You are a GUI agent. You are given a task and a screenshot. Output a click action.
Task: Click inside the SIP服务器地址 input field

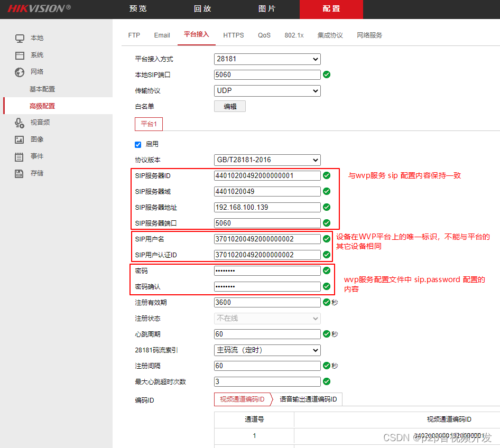click(267, 207)
